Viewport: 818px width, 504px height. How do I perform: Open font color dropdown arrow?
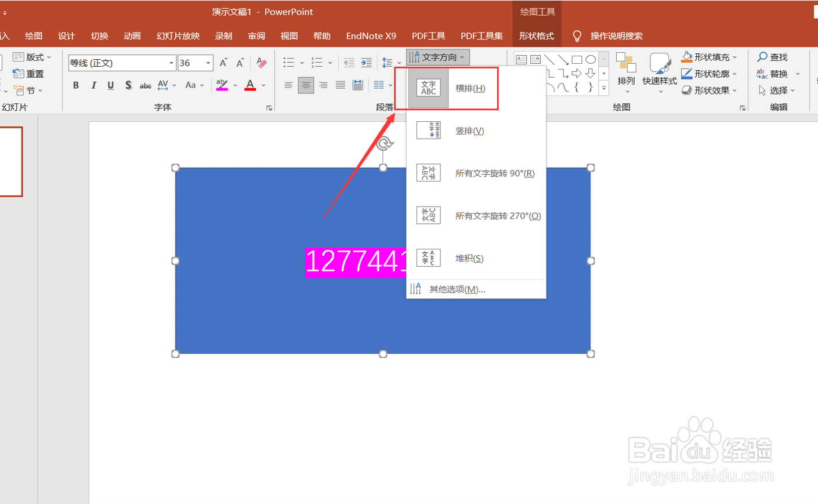click(263, 85)
